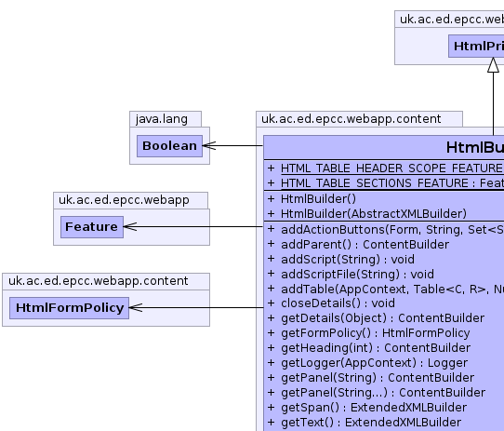Viewport: 504px width, 431px height.
Task: Select the Feature class box
Action: [x=92, y=227]
